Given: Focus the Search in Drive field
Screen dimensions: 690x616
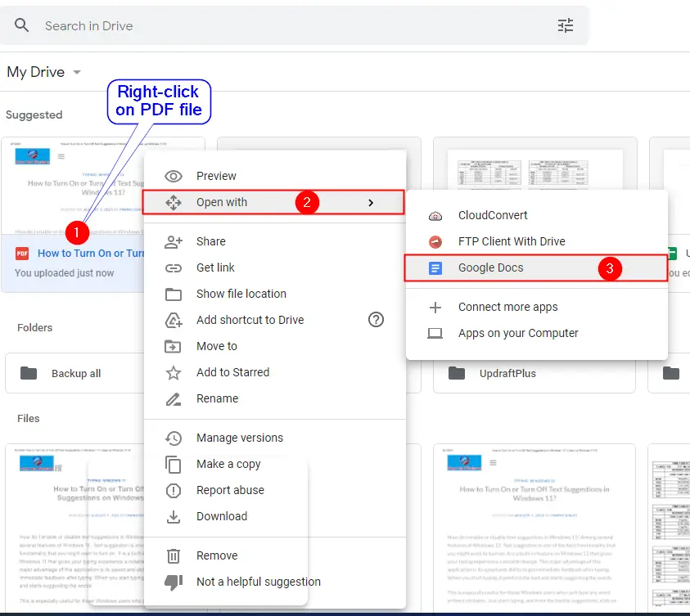Looking at the screenshot, I should [x=294, y=25].
